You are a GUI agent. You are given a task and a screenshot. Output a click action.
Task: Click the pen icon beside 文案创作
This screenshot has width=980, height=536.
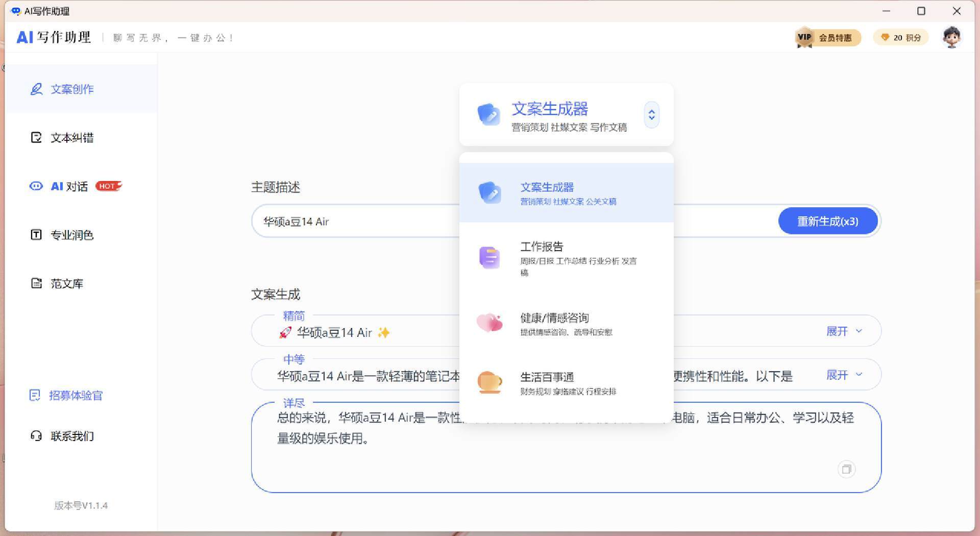pyautogui.click(x=36, y=89)
